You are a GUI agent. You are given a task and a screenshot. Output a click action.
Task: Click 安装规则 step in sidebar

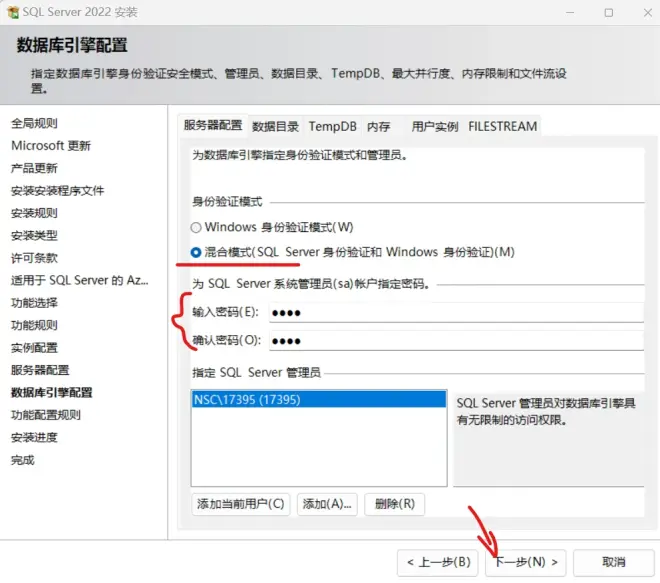pos(34,213)
